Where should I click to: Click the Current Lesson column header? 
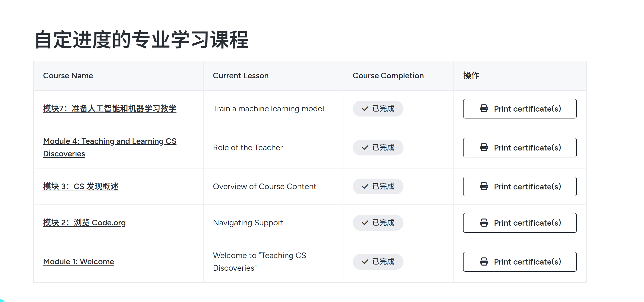coord(241,76)
